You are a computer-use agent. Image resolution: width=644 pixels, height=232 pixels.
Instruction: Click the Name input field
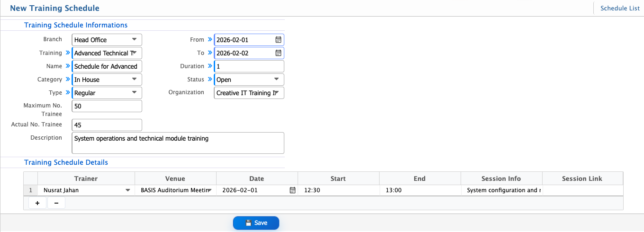[x=107, y=66]
